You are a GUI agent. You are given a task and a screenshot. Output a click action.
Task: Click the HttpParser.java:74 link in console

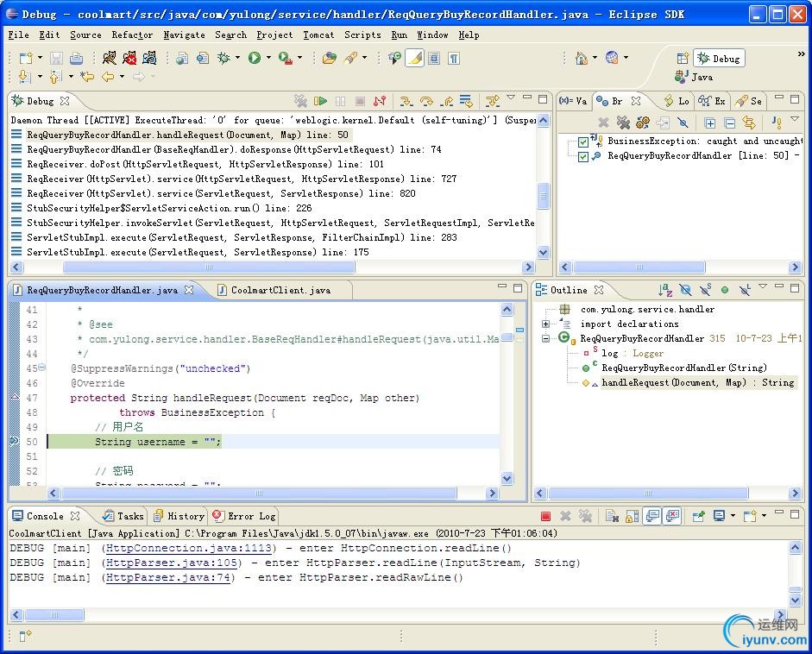(167, 577)
